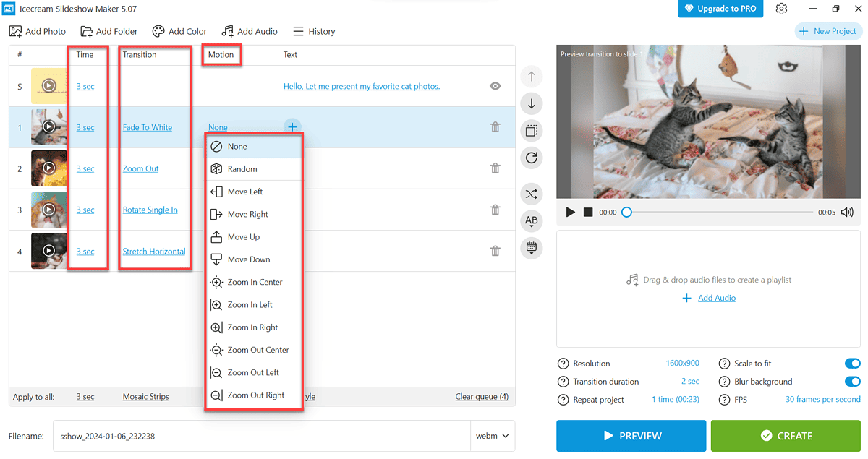Toggle visibility of the title slide text
The height and width of the screenshot is (459, 868).
pos(495,85)
